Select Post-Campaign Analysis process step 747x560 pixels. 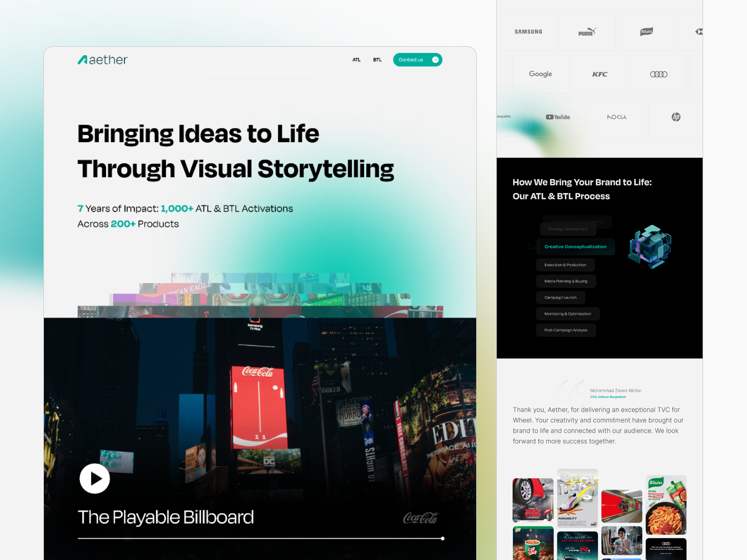tap(566, 330)
